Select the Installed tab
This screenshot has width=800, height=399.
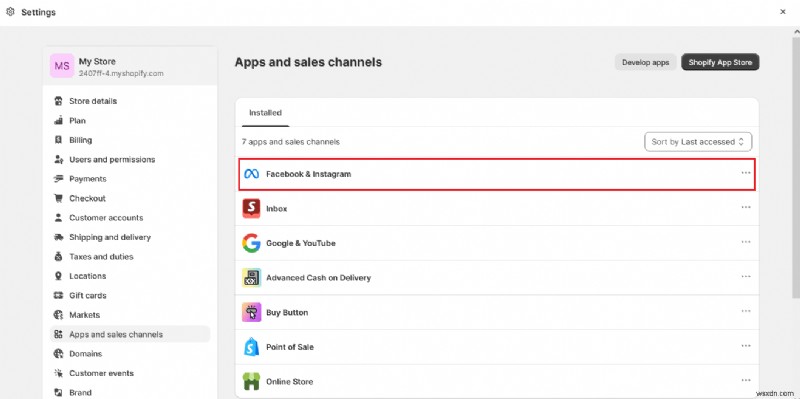pyautogui.click(x=265, y=113)
